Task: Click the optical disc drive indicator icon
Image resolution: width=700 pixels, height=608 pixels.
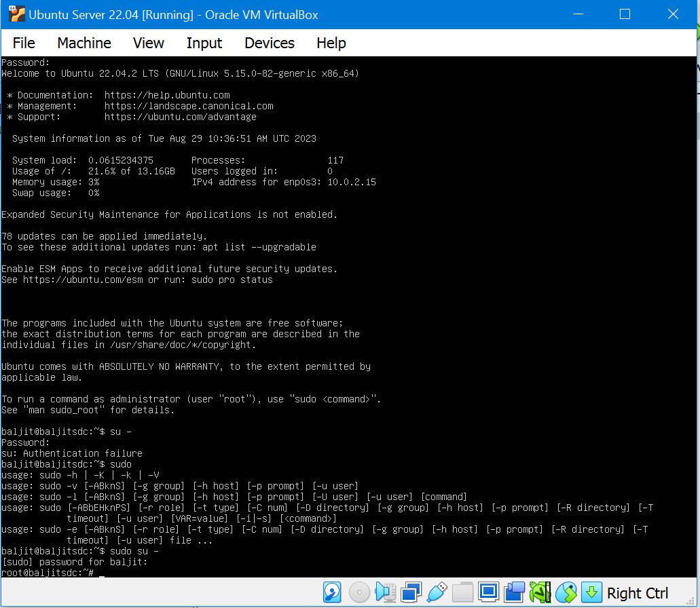Action: [x=359, y=593]
